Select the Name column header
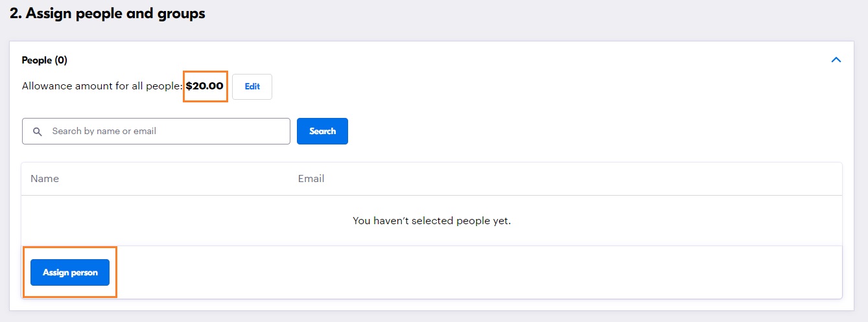The image size is (868, 322). [45, 179]
